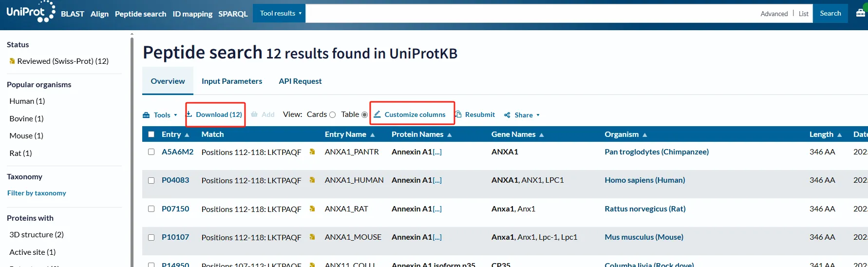Screen dimensions: 868x267
Task: Switch to Input Parameters tab
Action: [232, 81]
